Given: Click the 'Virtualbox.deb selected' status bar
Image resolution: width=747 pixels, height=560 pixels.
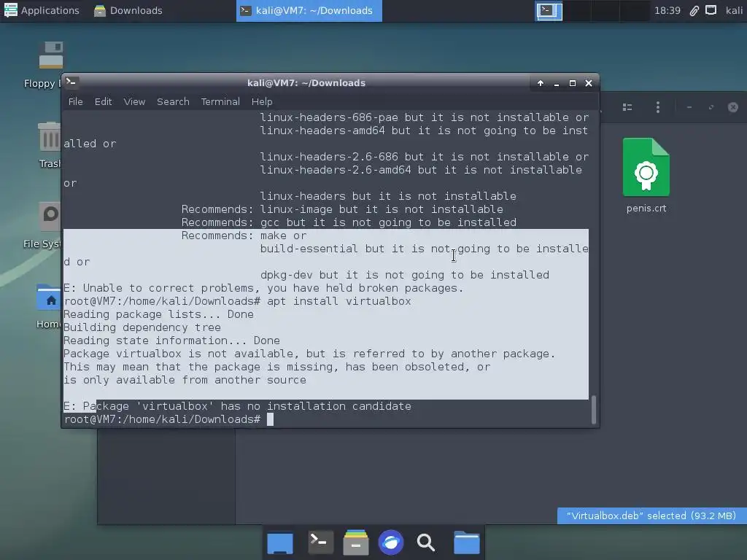Looking at the screenshot, I should 651,516.
